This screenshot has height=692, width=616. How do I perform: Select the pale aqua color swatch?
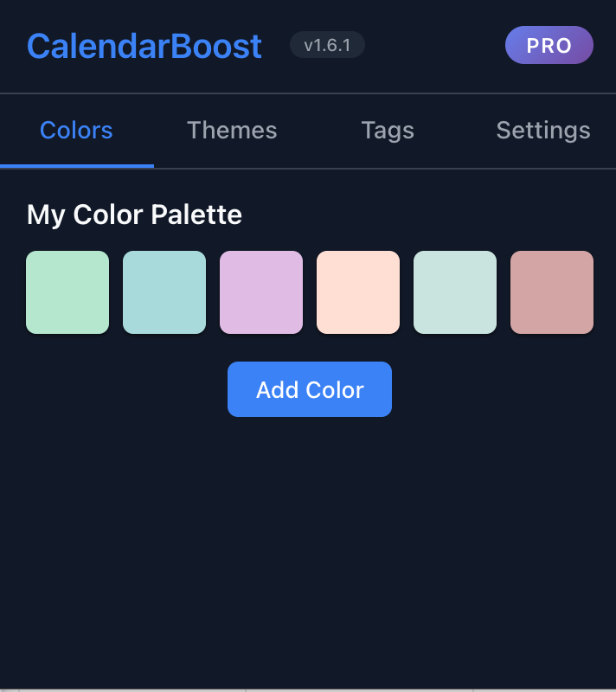tap(454, 292)
